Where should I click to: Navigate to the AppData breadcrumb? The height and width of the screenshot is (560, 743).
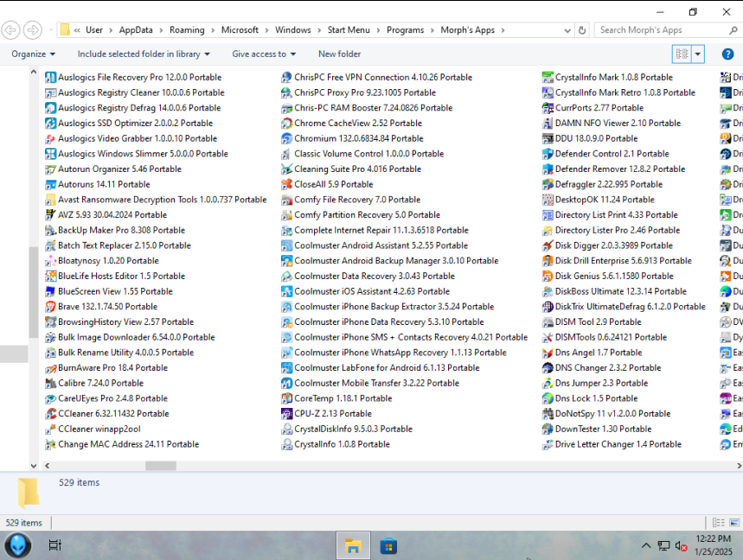[x=136, y=30]
